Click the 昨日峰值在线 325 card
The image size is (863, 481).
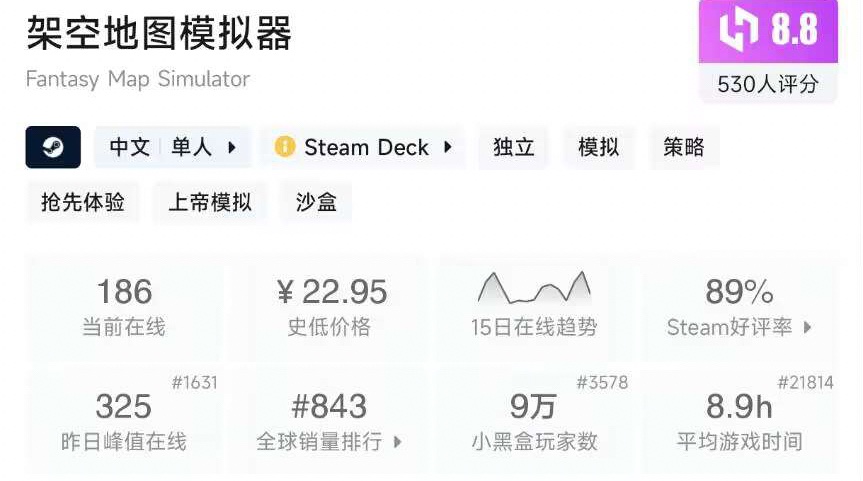[x=124, y=420]
